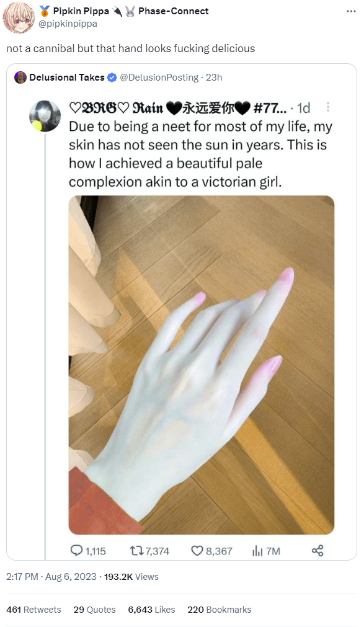The image size is (364, 627).
Task: Open the @DelusionPosting handle
Action: (x=159, y=78)
